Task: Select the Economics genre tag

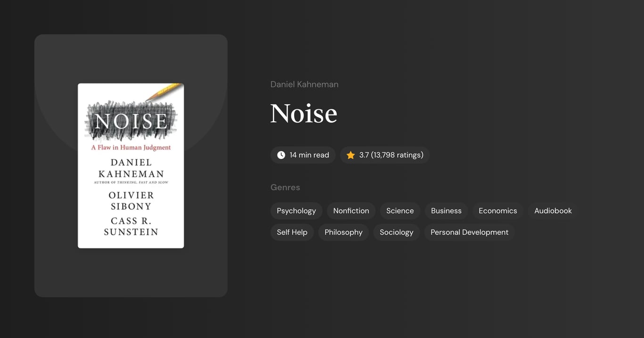Action: point(498,211)
